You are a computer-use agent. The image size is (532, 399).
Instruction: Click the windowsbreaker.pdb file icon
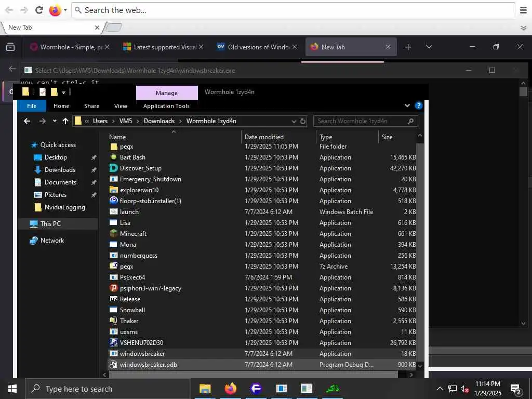point(114,364)
